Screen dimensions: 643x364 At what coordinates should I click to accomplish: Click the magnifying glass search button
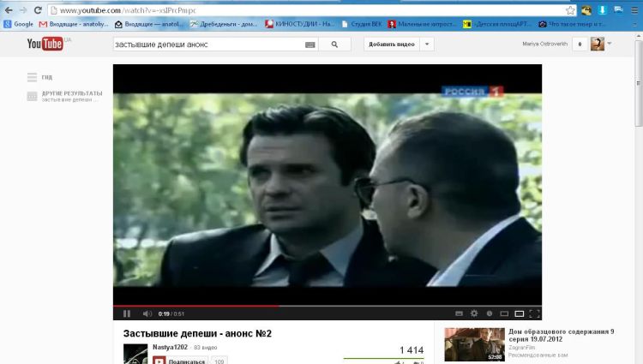click(334, 45)
